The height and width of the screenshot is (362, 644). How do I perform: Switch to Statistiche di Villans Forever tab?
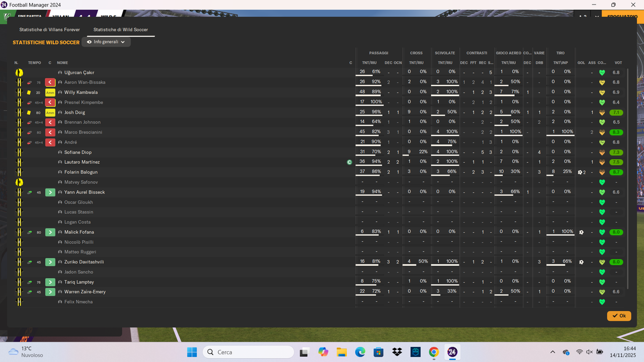(x=49, y=30)
